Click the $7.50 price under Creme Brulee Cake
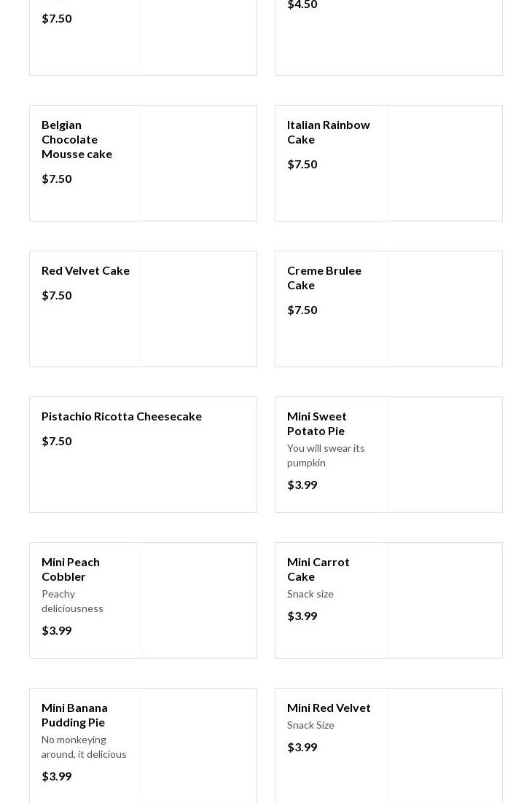This screenshot has width=532, height=803. point(302,310)
